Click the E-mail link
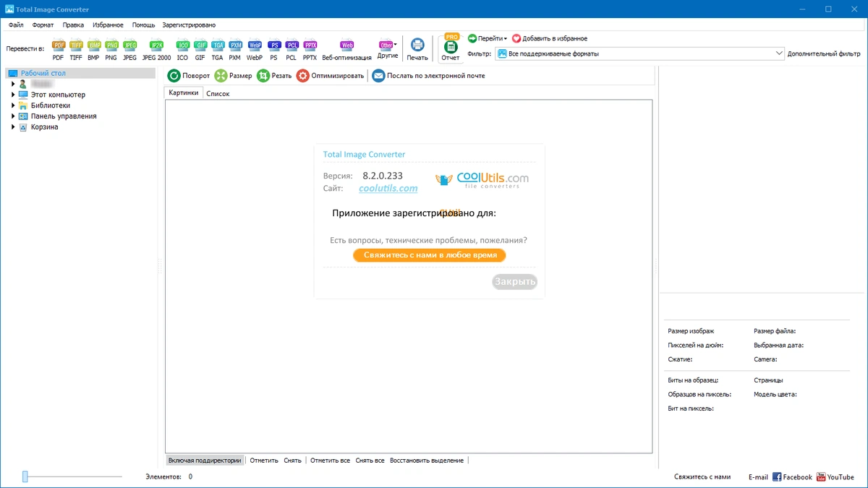 pos(758,477)
